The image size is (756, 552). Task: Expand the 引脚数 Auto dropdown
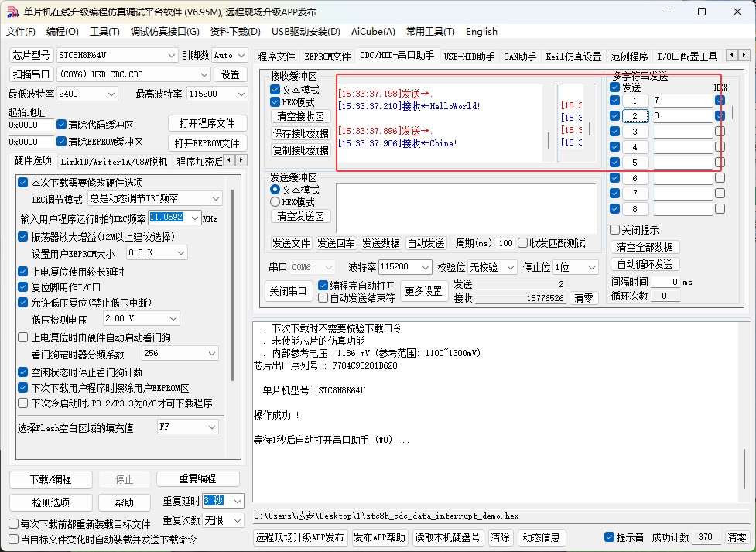(242, 56)
